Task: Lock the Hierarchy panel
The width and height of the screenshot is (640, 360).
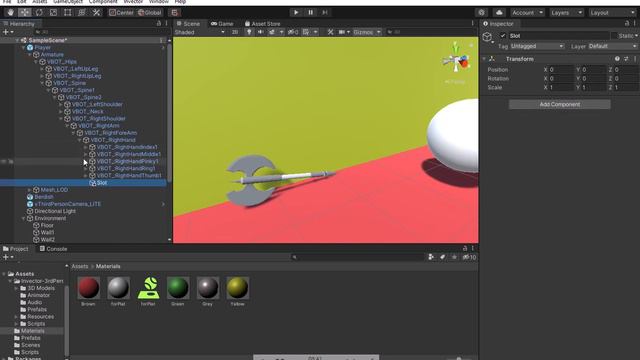Action: coord(159,24)
